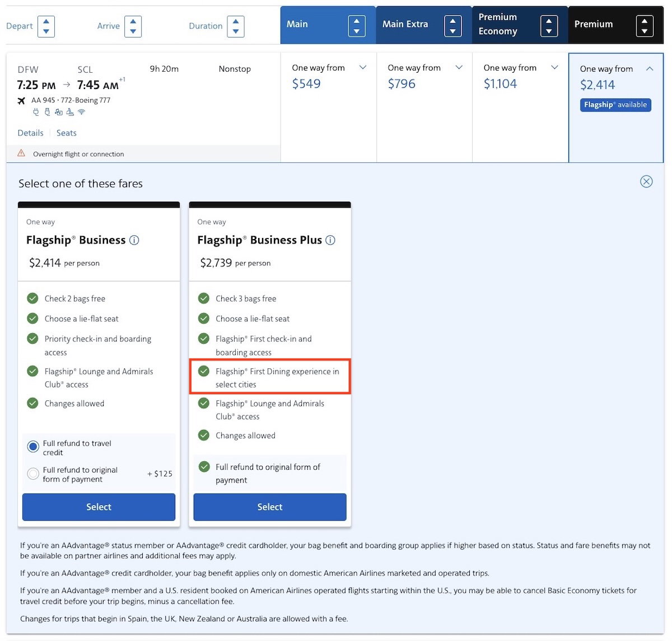The width and height of the screenshot is (672, 641).
Task: Select Full refund to original payment option
Action: click(x=33, y=474)
